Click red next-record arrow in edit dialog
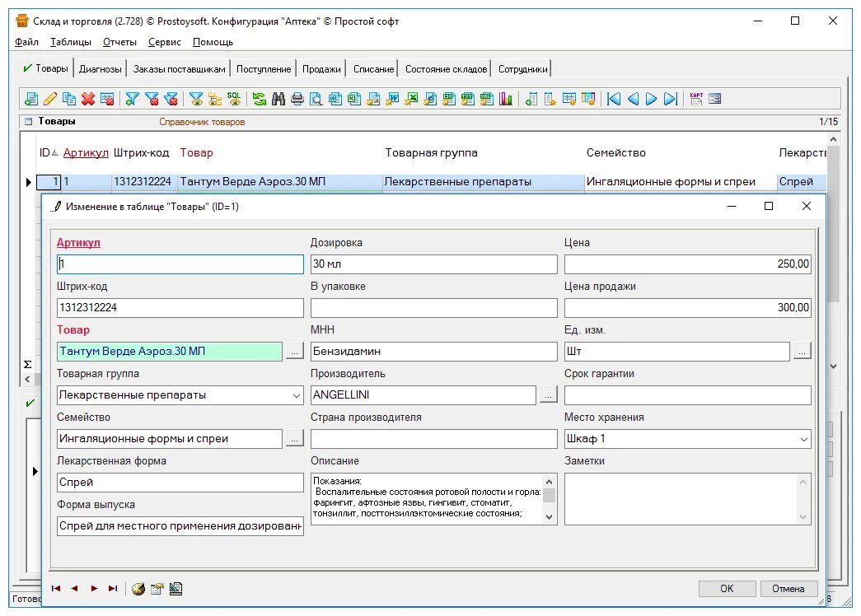This screenshot has width=861, height=616. click(94, 589)
